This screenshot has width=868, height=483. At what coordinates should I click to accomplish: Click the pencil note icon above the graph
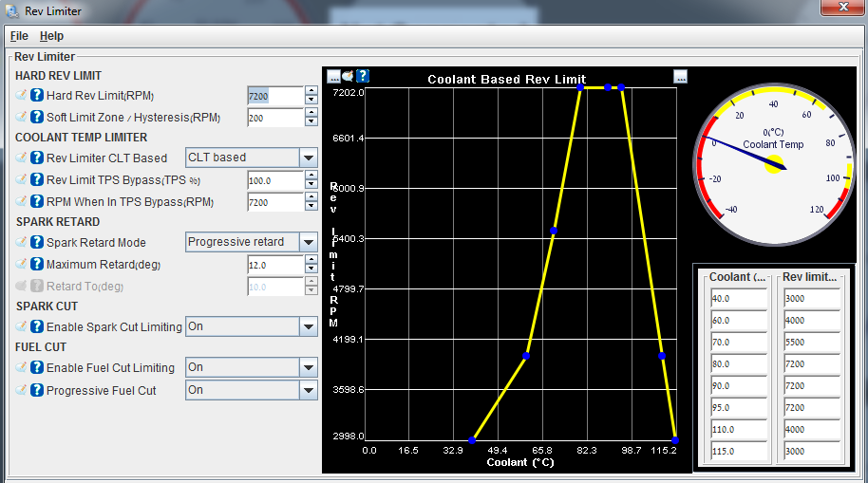click(348, 76)
